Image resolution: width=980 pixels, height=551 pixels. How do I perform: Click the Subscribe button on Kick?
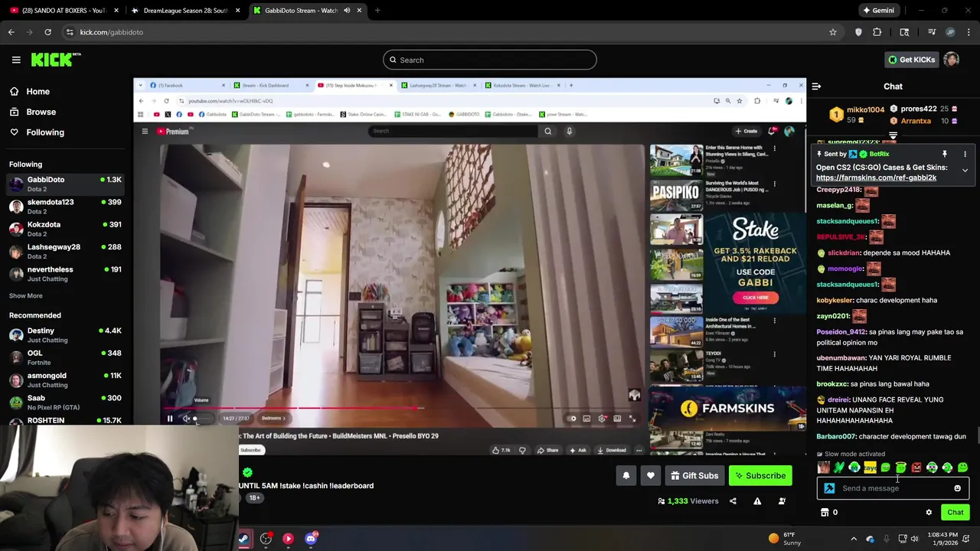coord(760,475)
